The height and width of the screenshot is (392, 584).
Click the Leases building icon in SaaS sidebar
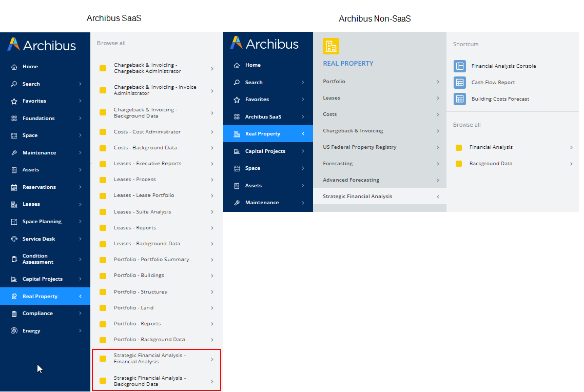[x=14, y=204]
